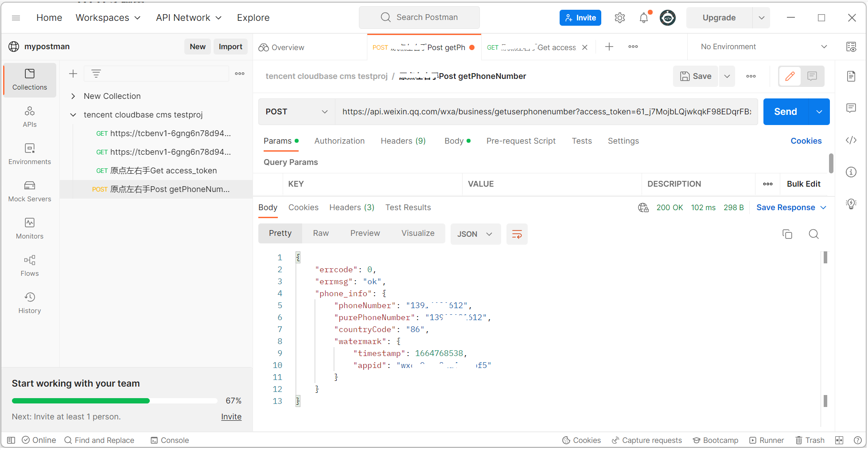868x450 pixels.
Task: Switch to the request Body tab
Action: click(x=457, y=141)
